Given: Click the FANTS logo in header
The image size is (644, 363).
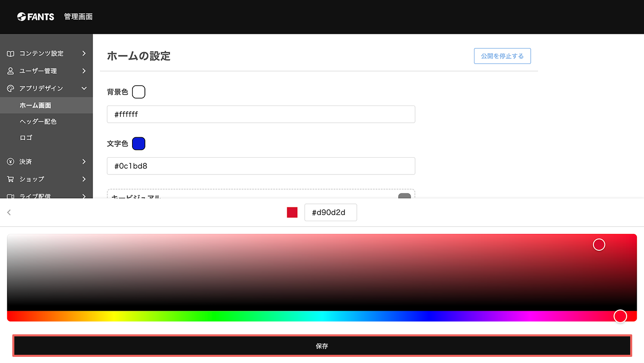Looking at the screenshot, I should tap(35, 17).
